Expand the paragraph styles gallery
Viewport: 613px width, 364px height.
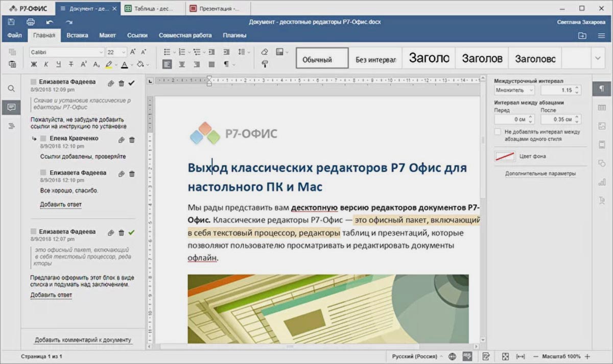(597, 59)
